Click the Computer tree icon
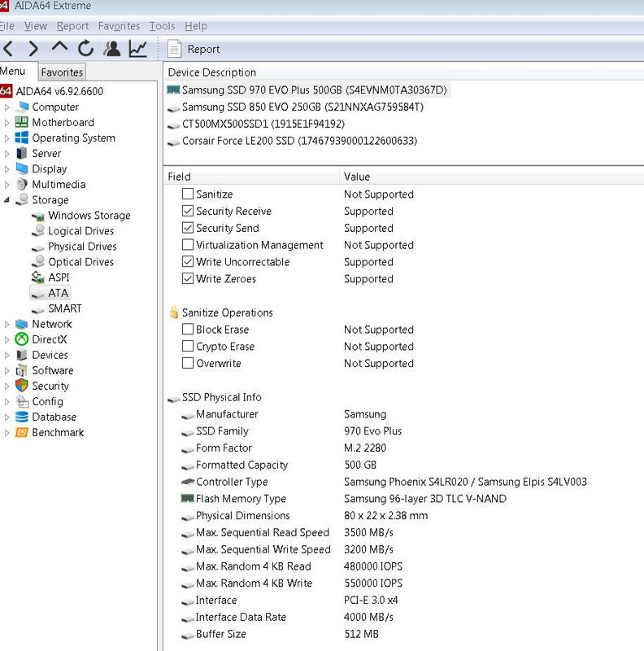This screenshot has height=651, width=644. coord(23,107)
